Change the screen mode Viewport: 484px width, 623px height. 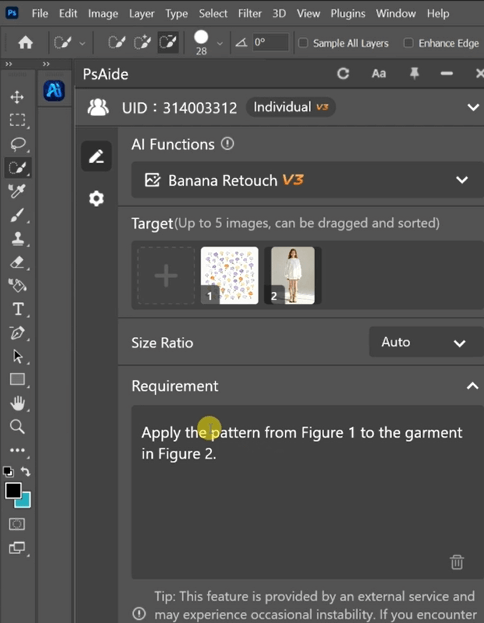tap(17, 548)
